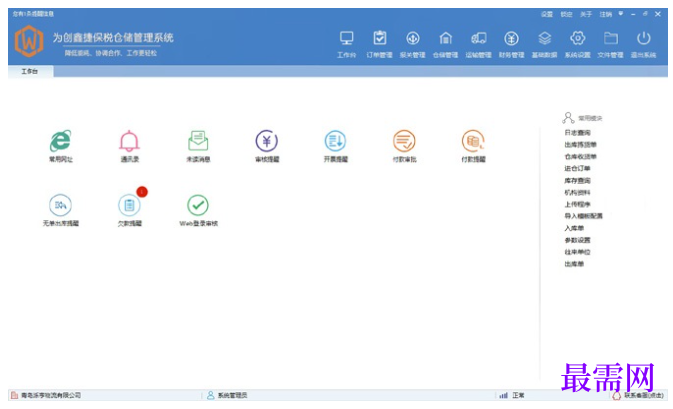Click the W hexagon logo
Image resolution: width=673 pixels, height=409 pixels.
pos(29,41)
